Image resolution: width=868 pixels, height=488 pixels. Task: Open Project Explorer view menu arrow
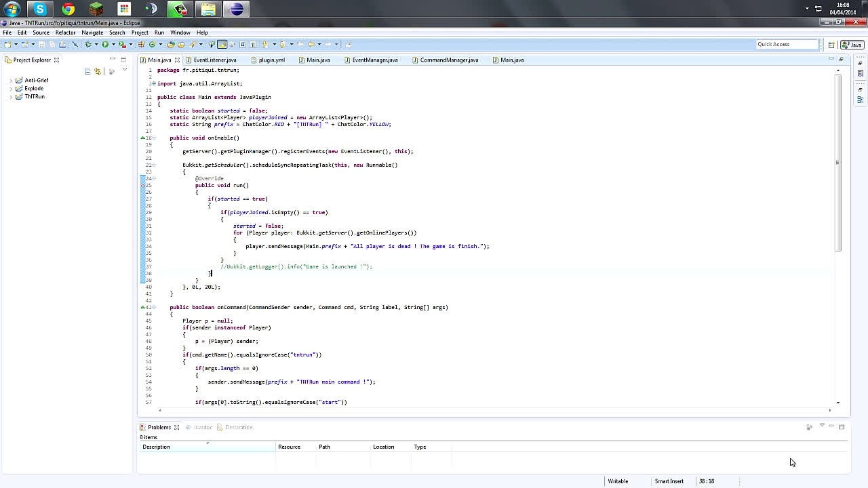124,70
